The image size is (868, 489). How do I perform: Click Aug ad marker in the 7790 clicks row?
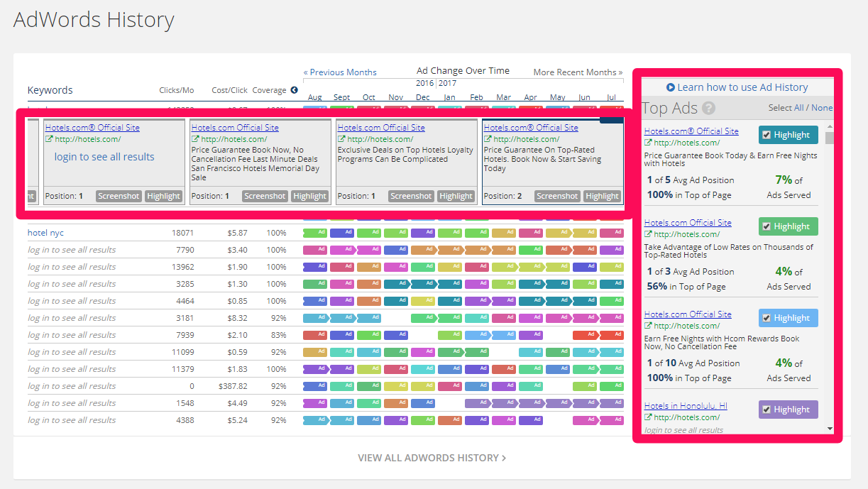315,250
